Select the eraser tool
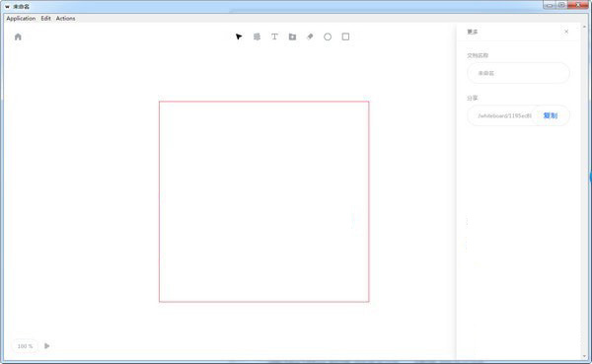Image resolution: width=592 pixels, height=364 pixels. [x=310, y=36]
